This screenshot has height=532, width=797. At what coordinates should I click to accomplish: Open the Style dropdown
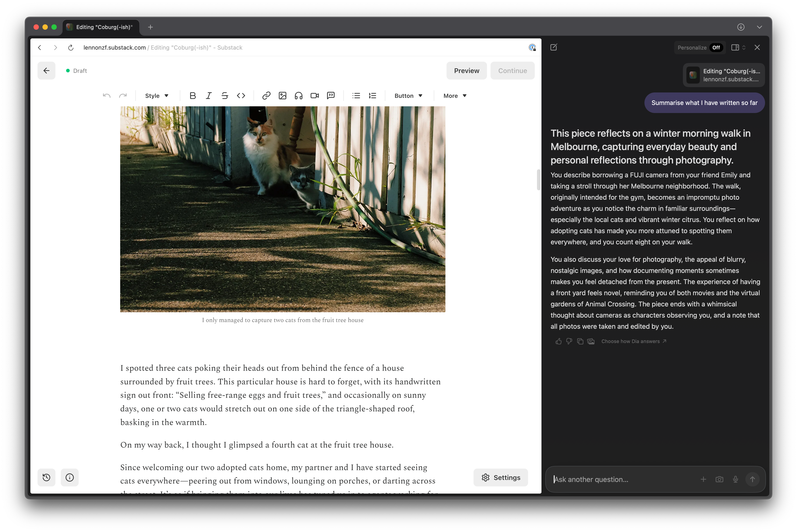click(156, 96)
